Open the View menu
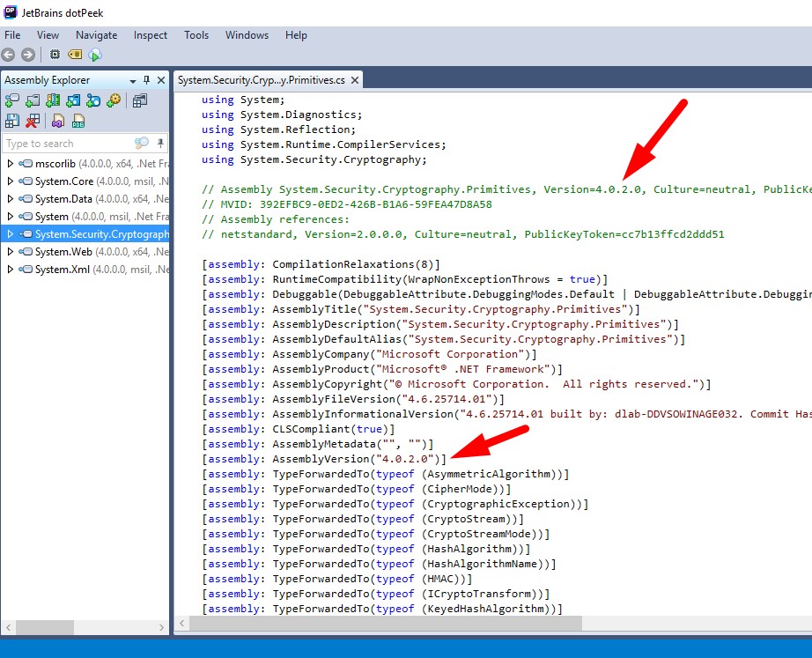Image resolution: width=812 pixels, height=658 pixels. 48,35
